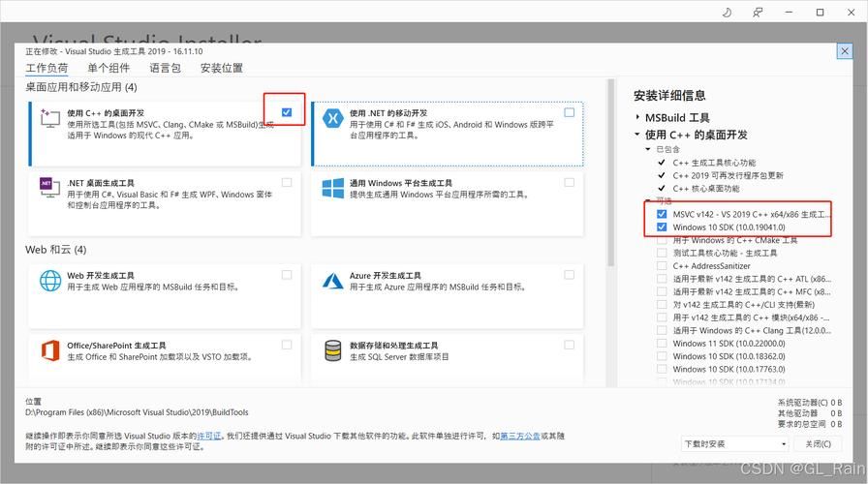Click the C++ desktop development workload icon
Viewport: 868px width, 484px height.
(49, 118)
